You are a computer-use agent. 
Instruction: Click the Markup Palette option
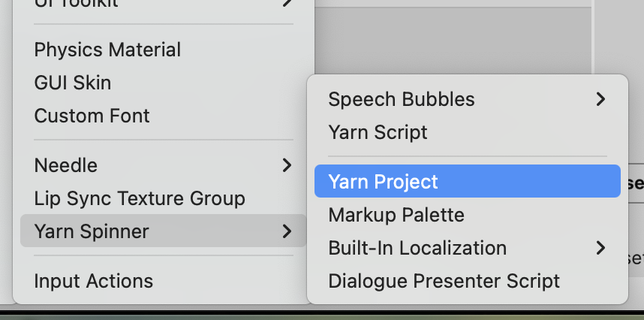[396, 215]
